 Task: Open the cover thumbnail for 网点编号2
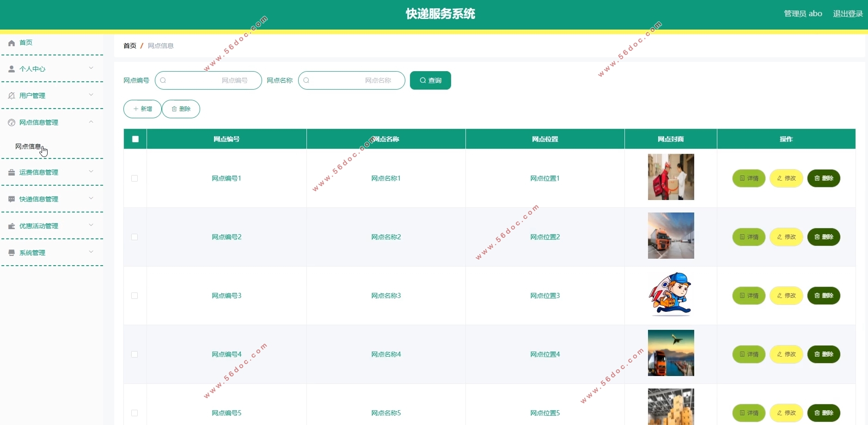pos(671,236)
